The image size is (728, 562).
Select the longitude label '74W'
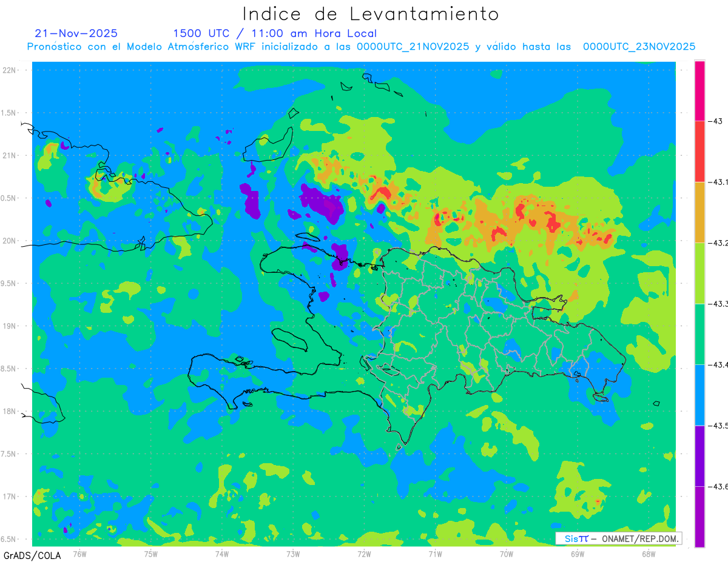tap(221, 554)
